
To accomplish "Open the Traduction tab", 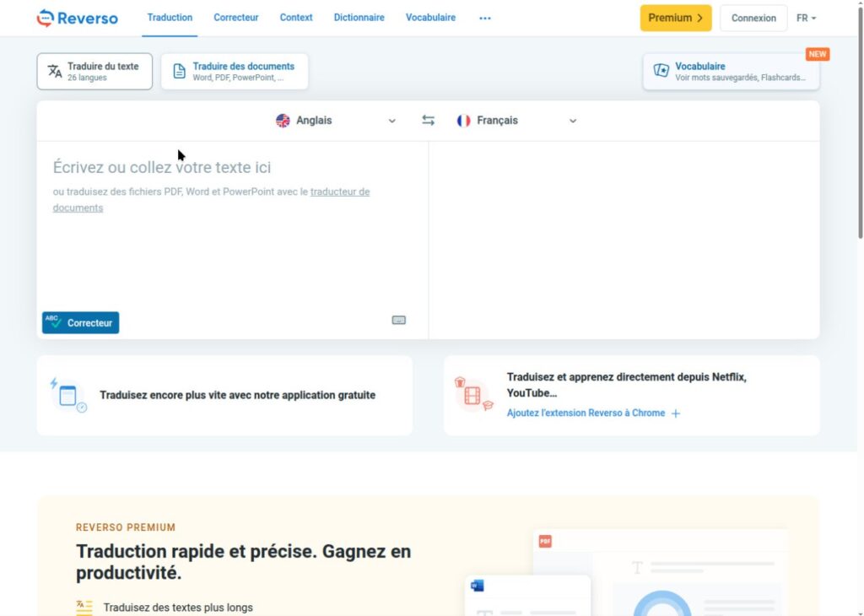I will 170,18.
